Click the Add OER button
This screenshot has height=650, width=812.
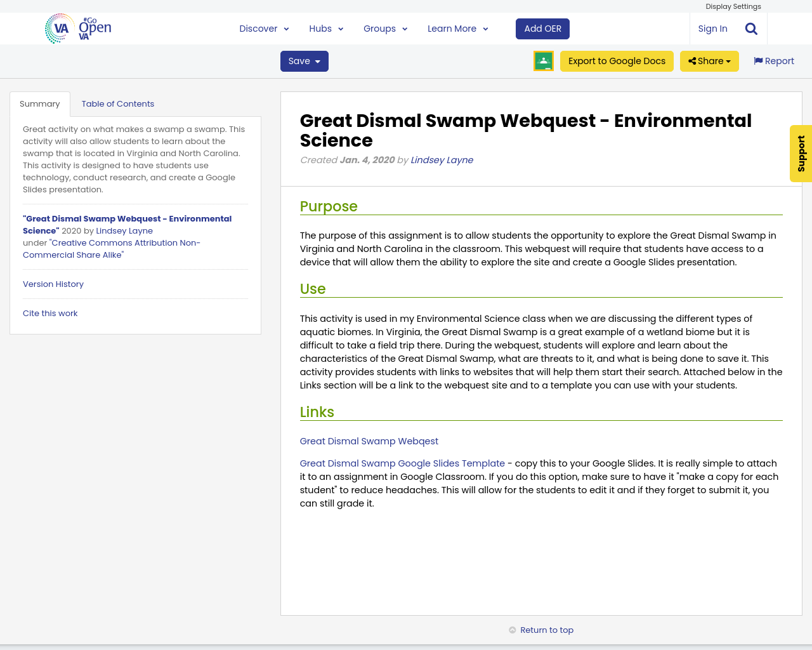click(542, 28)
